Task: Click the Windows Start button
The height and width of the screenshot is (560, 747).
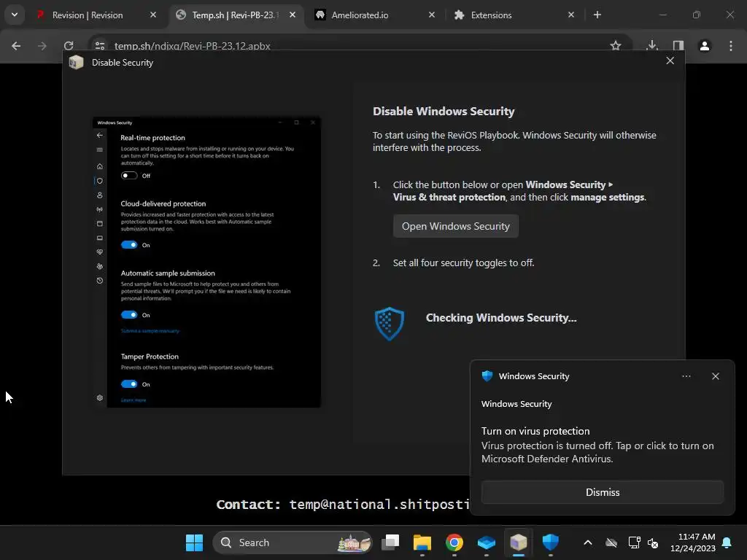Action: 194,542
